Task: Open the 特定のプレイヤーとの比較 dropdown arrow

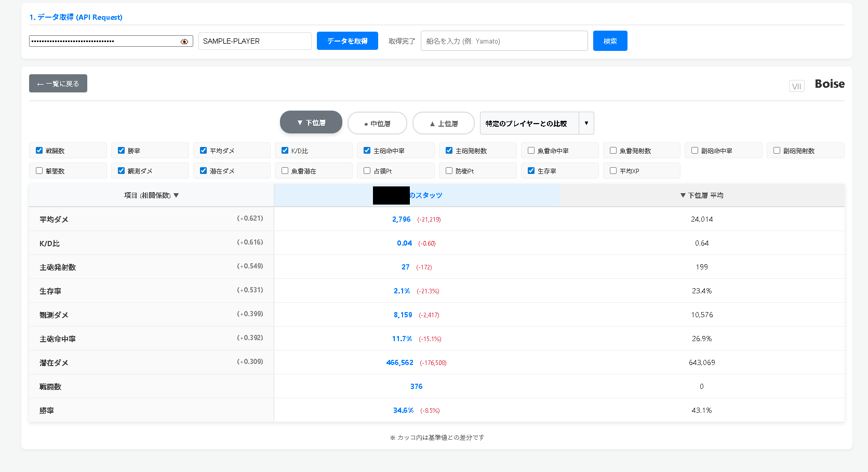Action: tap(586, 123)
